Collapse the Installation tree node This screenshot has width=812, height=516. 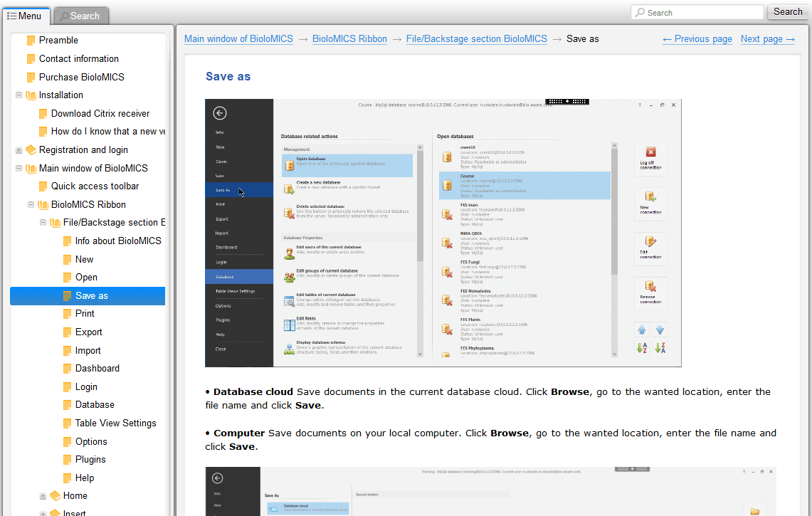tap(19, 95)
